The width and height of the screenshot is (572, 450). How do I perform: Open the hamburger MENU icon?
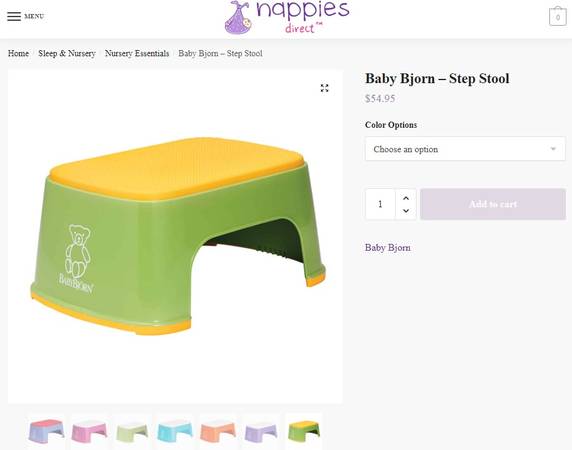coord(14,16)
